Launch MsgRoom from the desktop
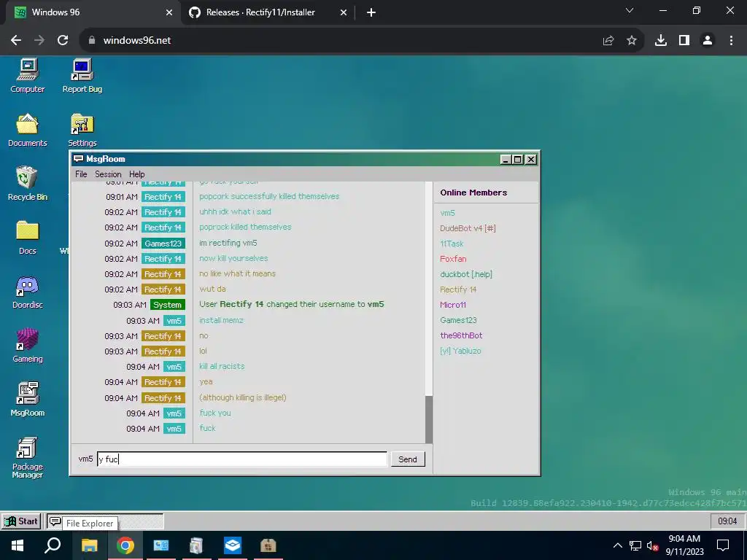The width and height of the screenshot is (747, 560). (x=27, y=400)
